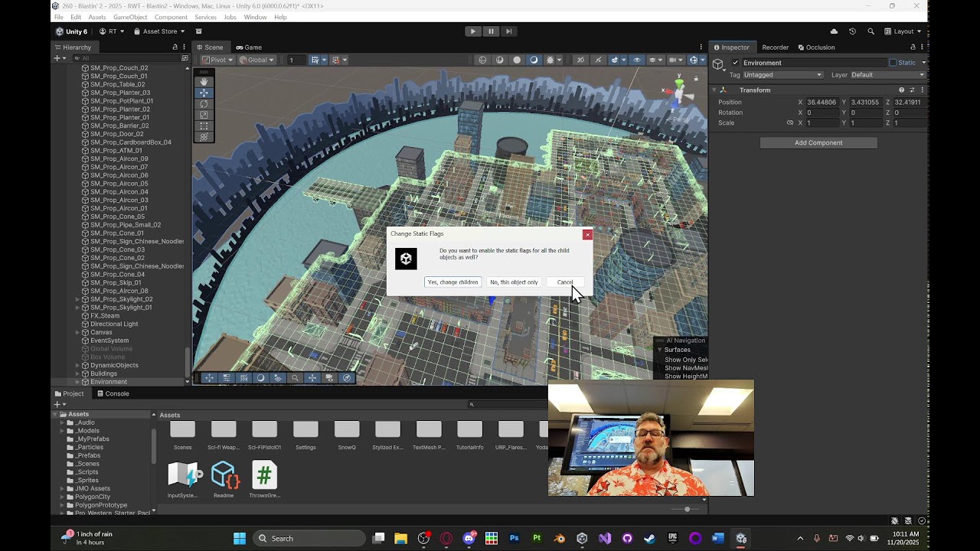
Task: Switch to the Occlusion tab
Action: coord(815,47)
